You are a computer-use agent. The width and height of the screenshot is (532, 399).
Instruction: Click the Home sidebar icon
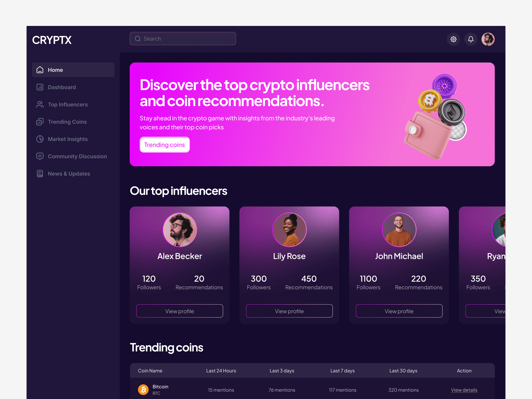[x=40, y=70]
